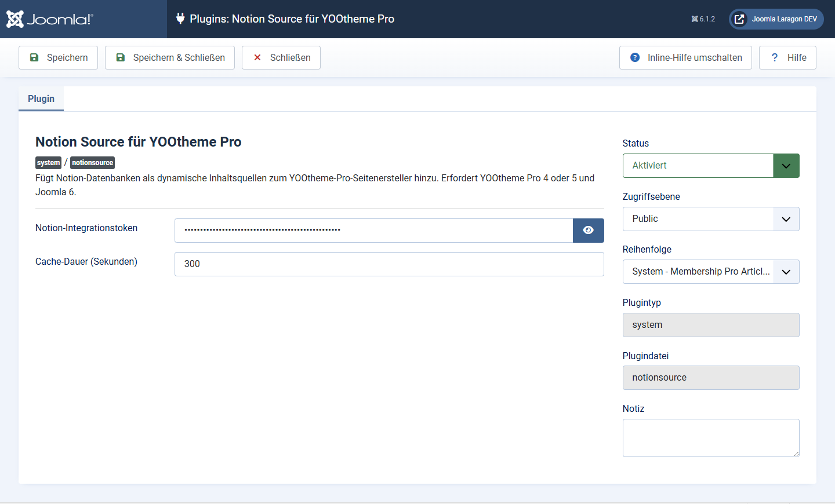Image resolution: width=835 pixels, height=504 pixels.
Task: Open the Zugriffsebene dropdown showing Public
Action: (x=711, y=219)
